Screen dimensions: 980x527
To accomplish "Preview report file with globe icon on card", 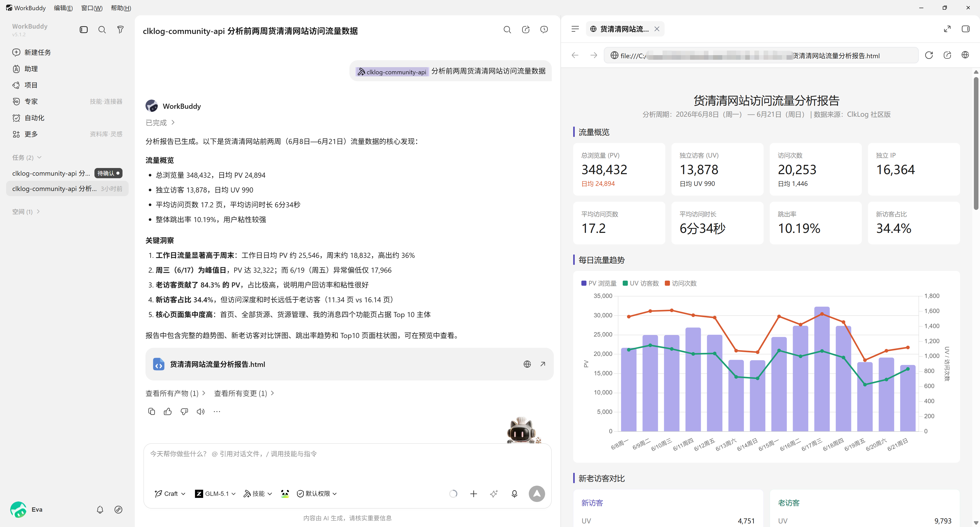I will pos(527,364).
